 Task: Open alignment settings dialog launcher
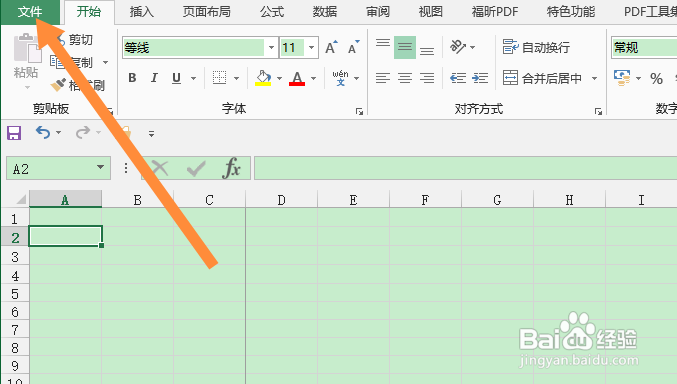click(598, 111)
